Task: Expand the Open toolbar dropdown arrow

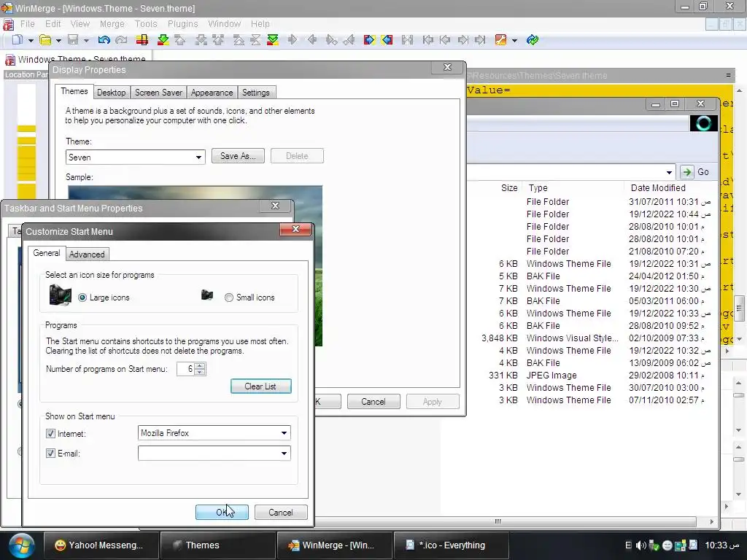Action: click(x=58, y=41)
